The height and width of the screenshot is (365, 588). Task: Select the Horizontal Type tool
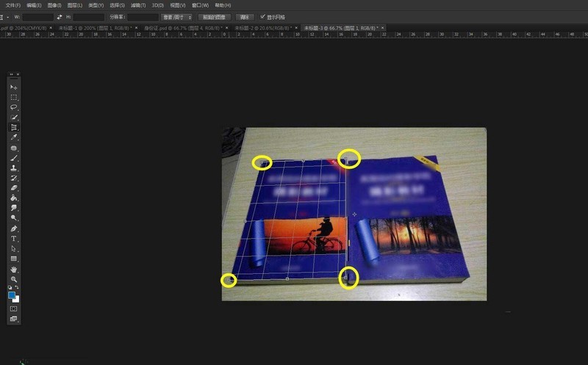click(x=14, y=239)
